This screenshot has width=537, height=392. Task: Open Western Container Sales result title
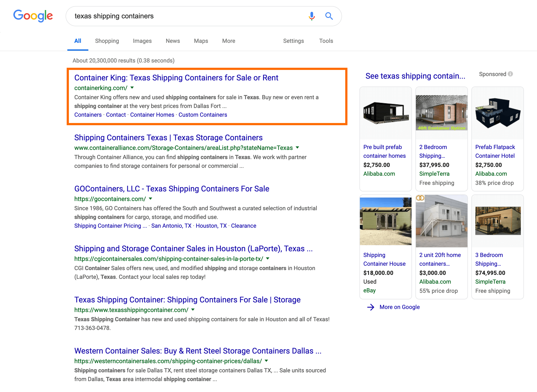click(x=198, y=351)
